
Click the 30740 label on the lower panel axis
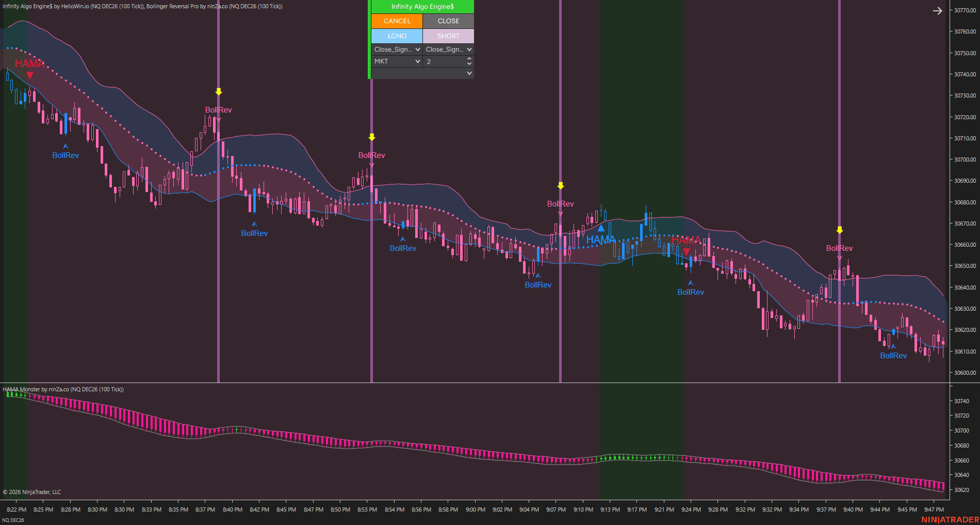[x=961, y=401]
